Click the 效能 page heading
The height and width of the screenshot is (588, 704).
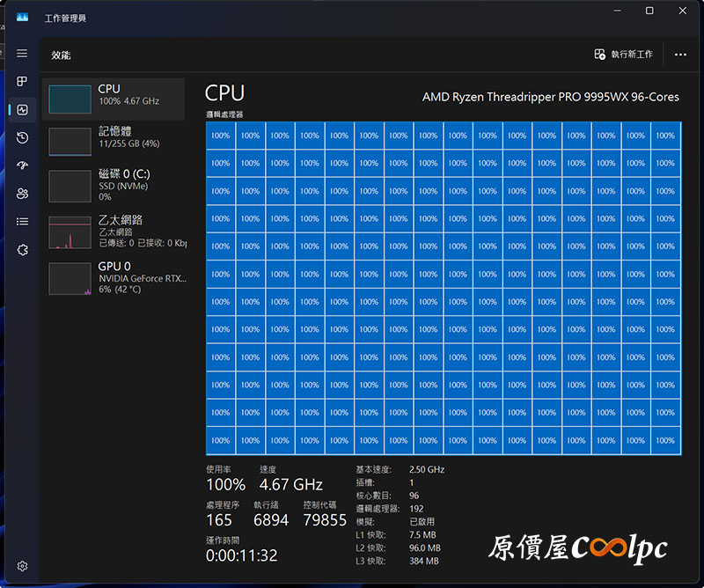coord(61,55)
